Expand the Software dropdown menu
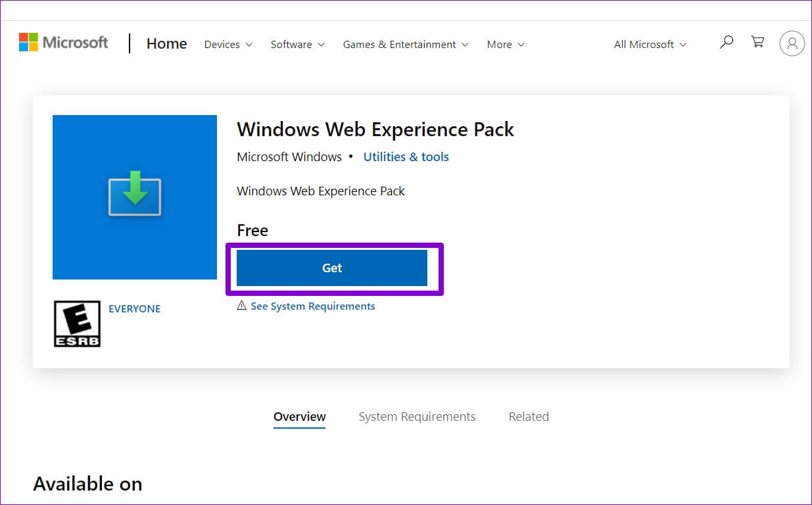 pyautogui.click(x=298, y=45)
